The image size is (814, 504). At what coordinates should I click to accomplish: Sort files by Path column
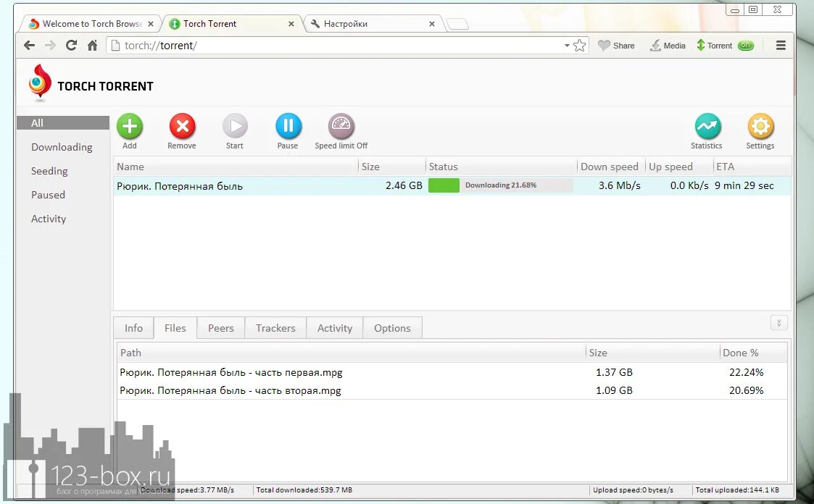[352, 353]
